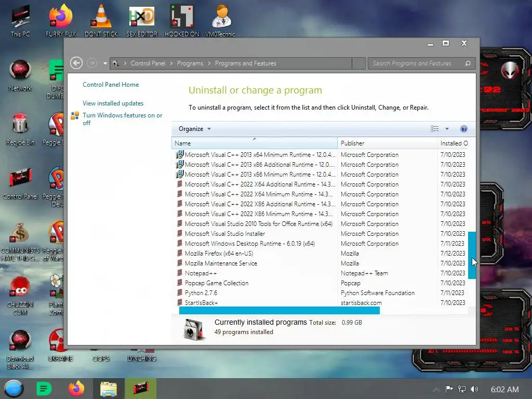This screenshot has height=399, width=532.
Task: Open Turn Windows features on or off
Action: [123, 119]
